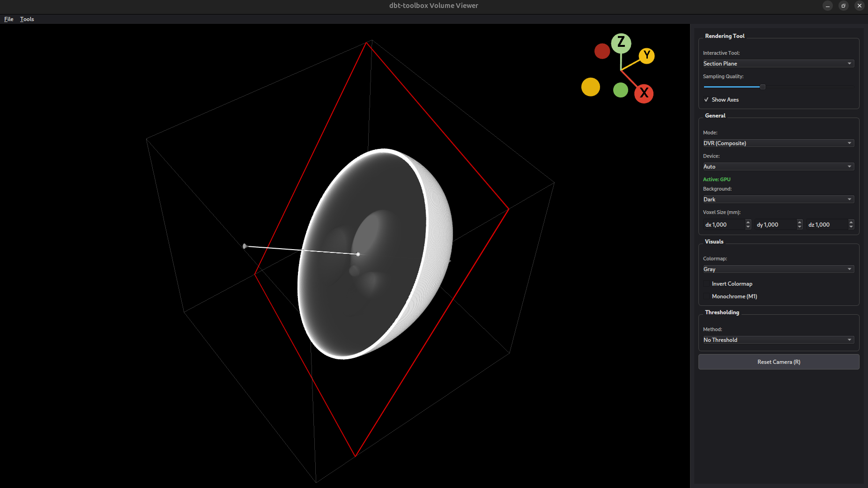This screenshot has height=488, width=868.
Task: Click section plane handle at line's outer end
Action: tap(245, 246)
